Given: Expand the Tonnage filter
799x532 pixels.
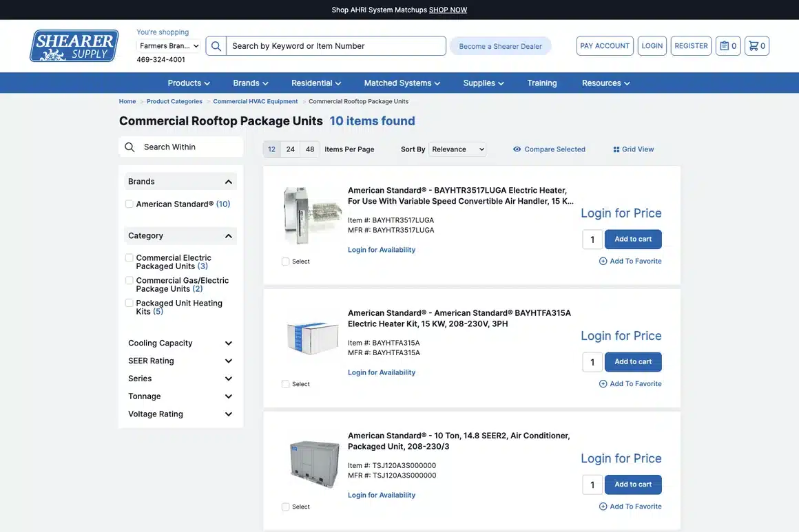Looking at the screenshot, I should coord(180,396).
